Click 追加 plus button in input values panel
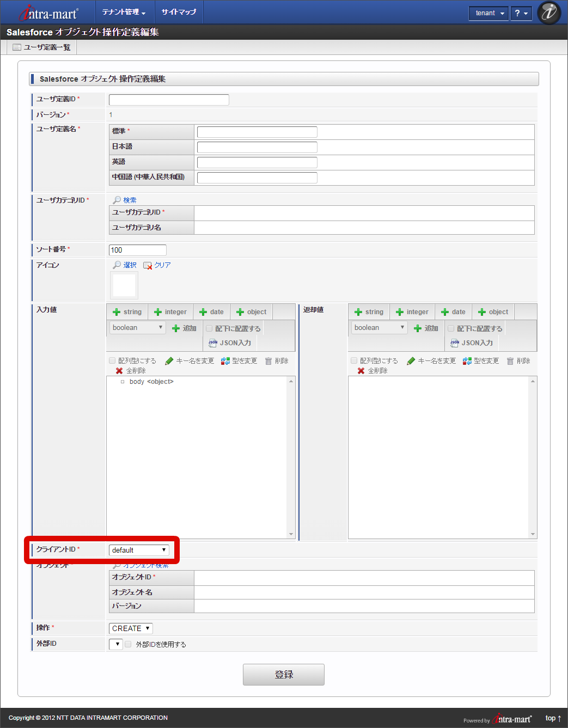568x728 pixels. click(184, 328)
